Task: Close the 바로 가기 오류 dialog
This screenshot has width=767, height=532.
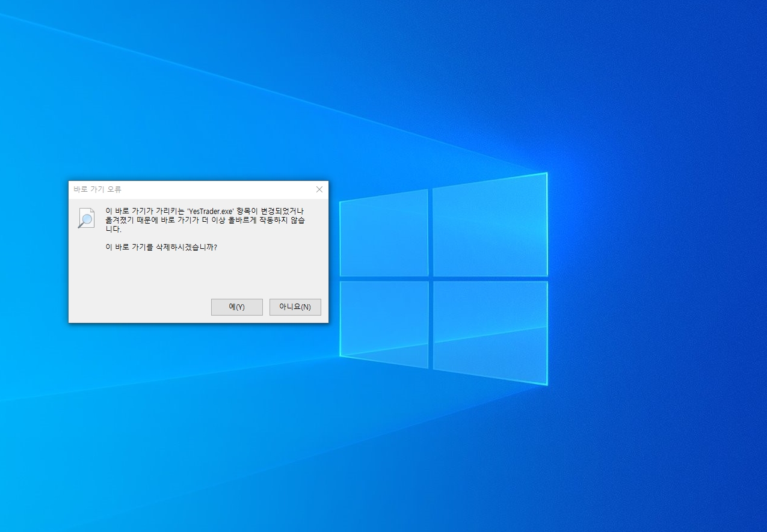Action: click(319, 189)
